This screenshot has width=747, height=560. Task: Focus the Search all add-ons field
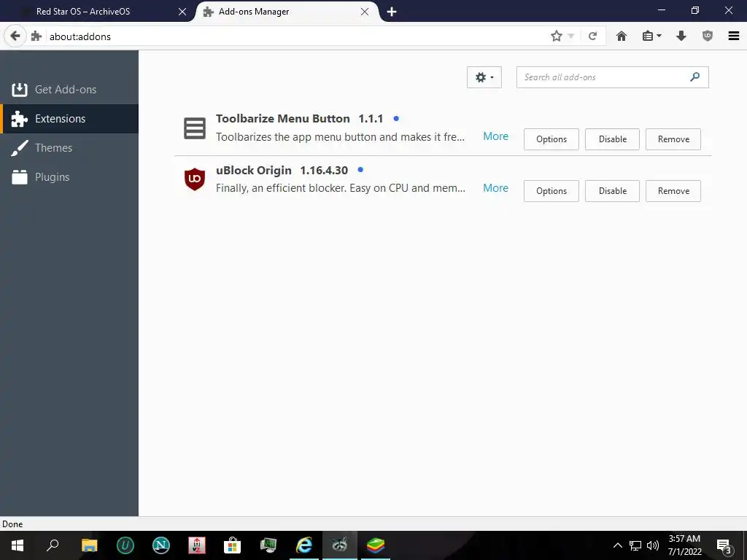pyautogui.click(x=612, y=77)
